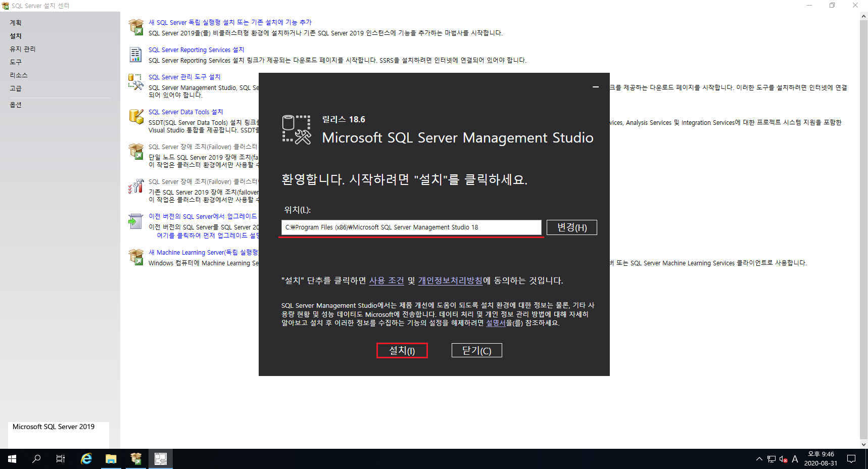Click the SSMS database tools logo

297,130
